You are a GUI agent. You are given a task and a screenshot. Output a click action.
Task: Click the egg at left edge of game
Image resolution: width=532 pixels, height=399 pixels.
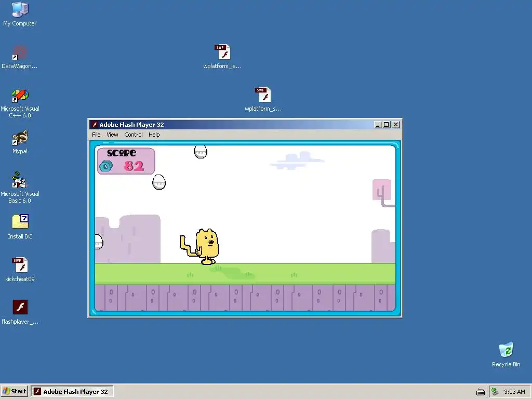coord(98,242)
